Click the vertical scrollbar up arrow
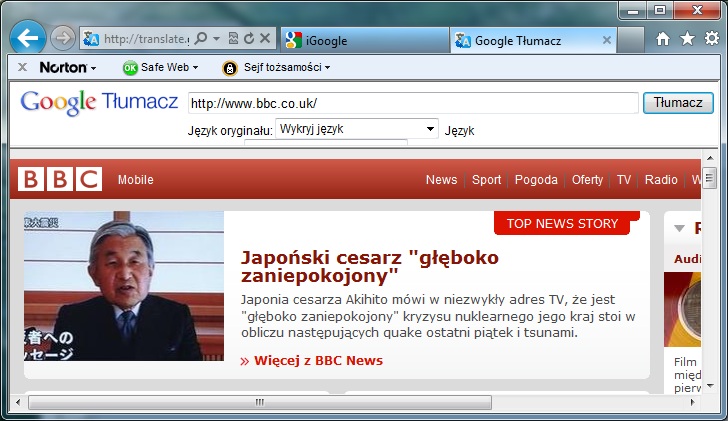 [710, 158]
